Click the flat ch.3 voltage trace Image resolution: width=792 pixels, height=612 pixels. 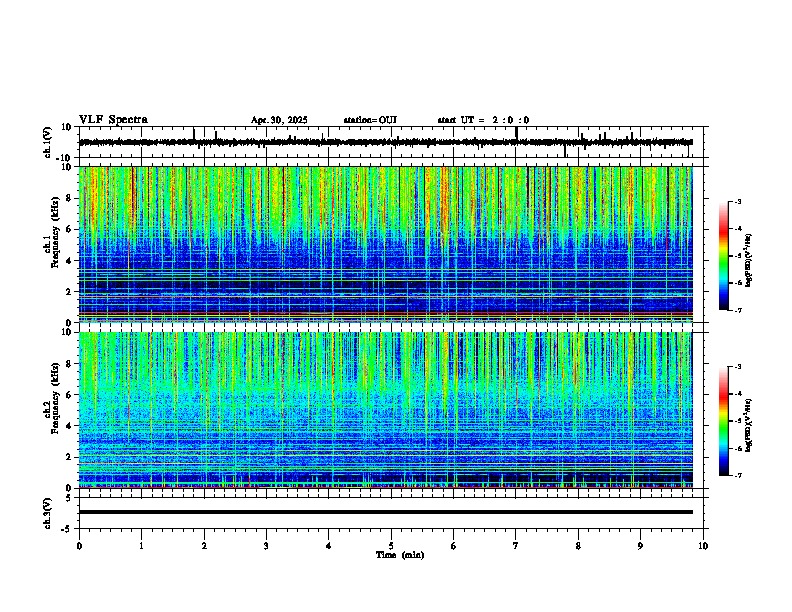[x=386, y=512]
